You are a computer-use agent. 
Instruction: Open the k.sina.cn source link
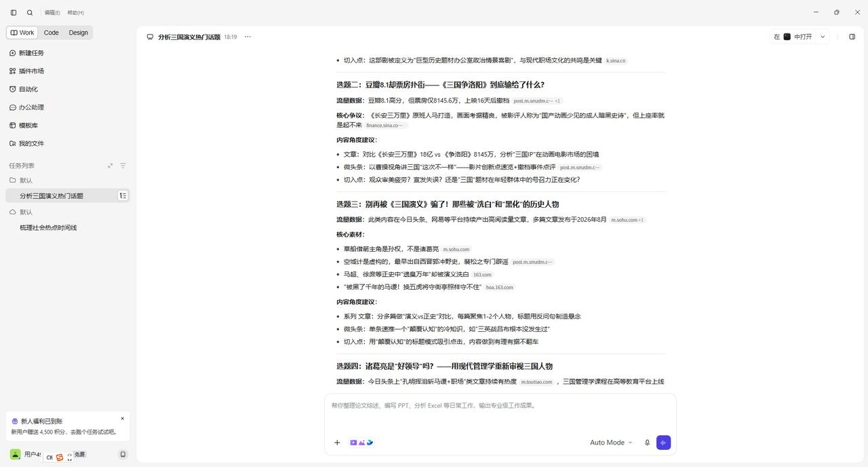616,60
